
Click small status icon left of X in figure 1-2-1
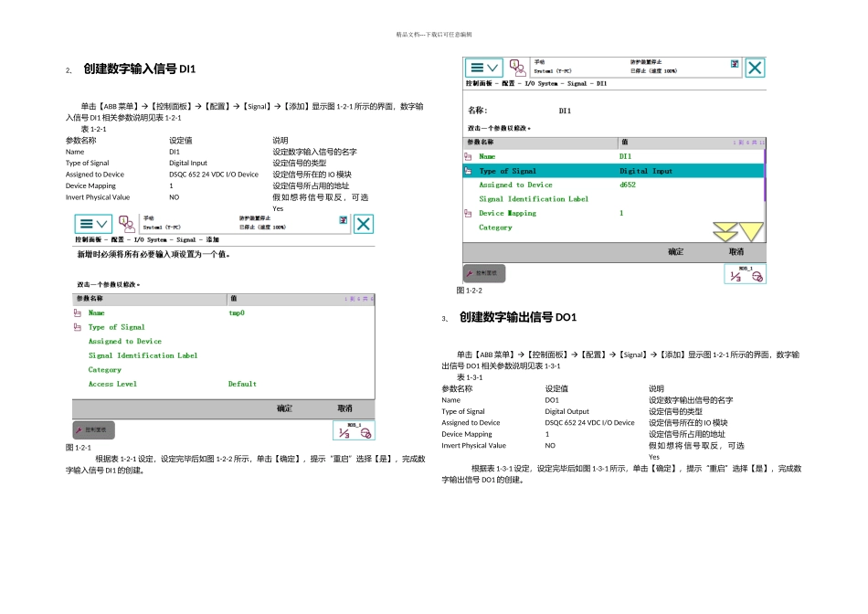coord(344,220)
